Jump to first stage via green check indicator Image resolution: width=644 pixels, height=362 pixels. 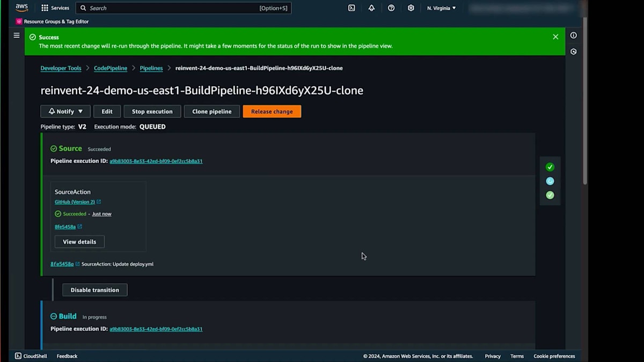tap(550, 167)
